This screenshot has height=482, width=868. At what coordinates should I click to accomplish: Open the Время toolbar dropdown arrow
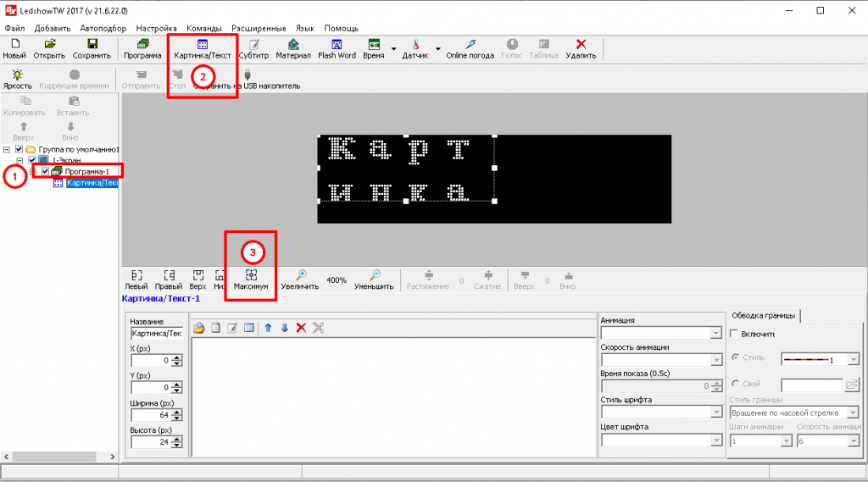tap(394, 49)
